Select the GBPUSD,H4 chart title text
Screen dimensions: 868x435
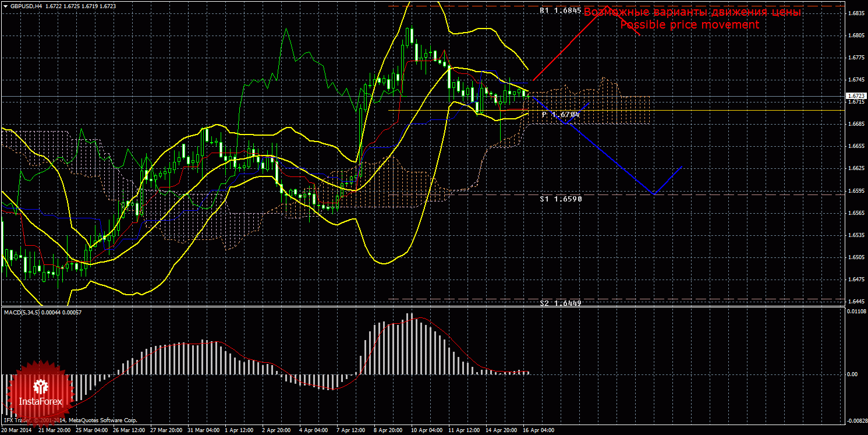26,6
